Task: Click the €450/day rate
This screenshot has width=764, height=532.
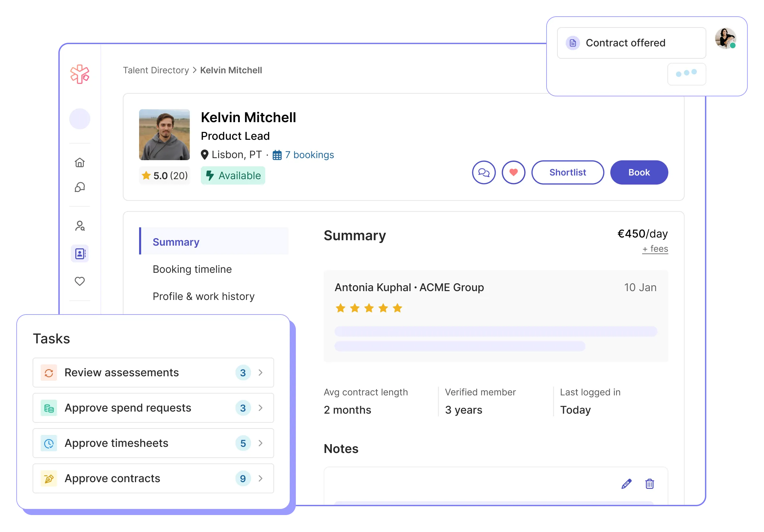Action: point(643,234)
